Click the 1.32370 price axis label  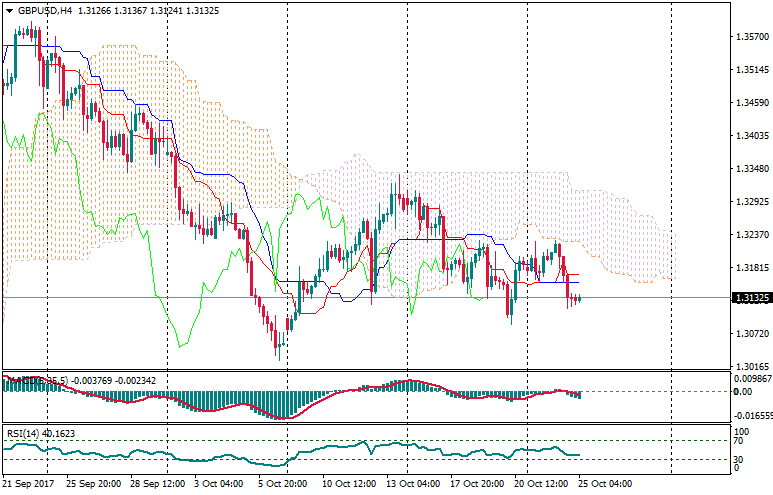[750, 234]
